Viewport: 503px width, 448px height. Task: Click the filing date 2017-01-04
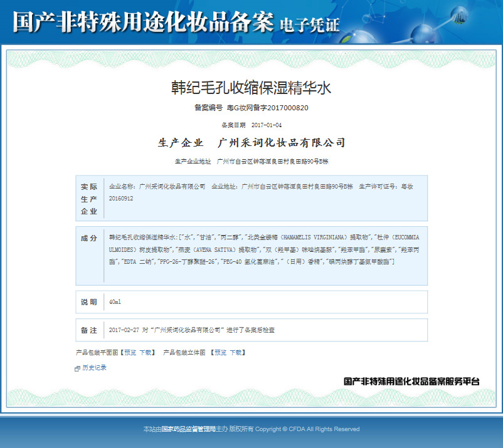pos(267,125)
